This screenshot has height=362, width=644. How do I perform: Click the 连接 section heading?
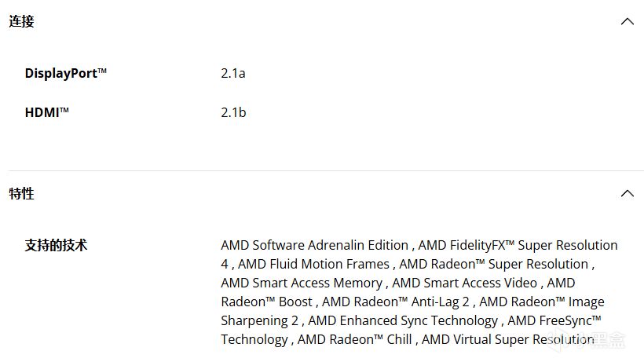pos(22,21)
